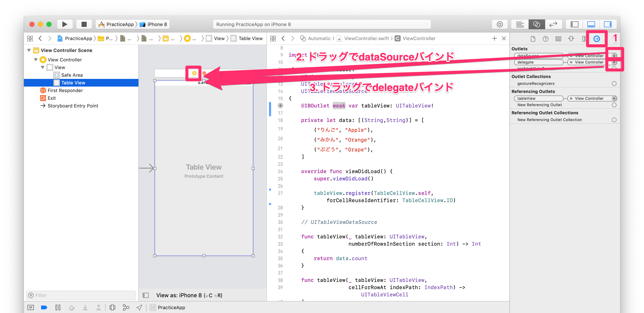Click the New Referencing Outlet circle
This screenshot has height=313, width=644.
click(x=614, y=105)
